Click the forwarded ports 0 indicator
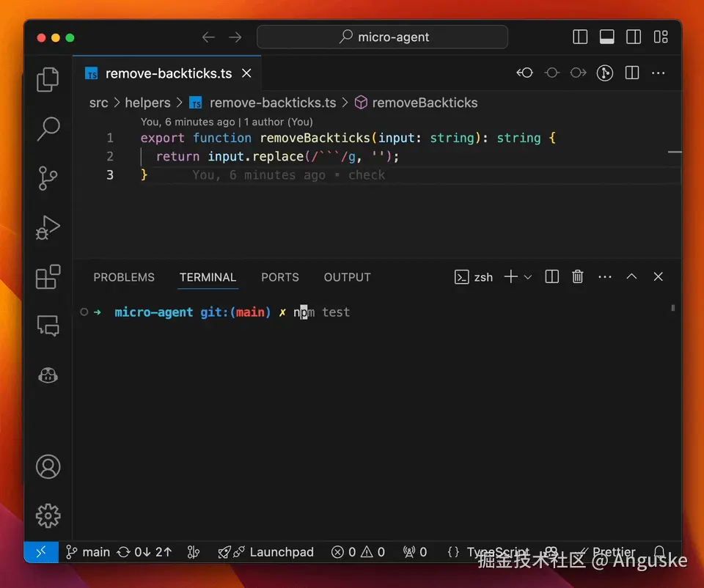Viewport: 704px width, 588px height. 415,552
